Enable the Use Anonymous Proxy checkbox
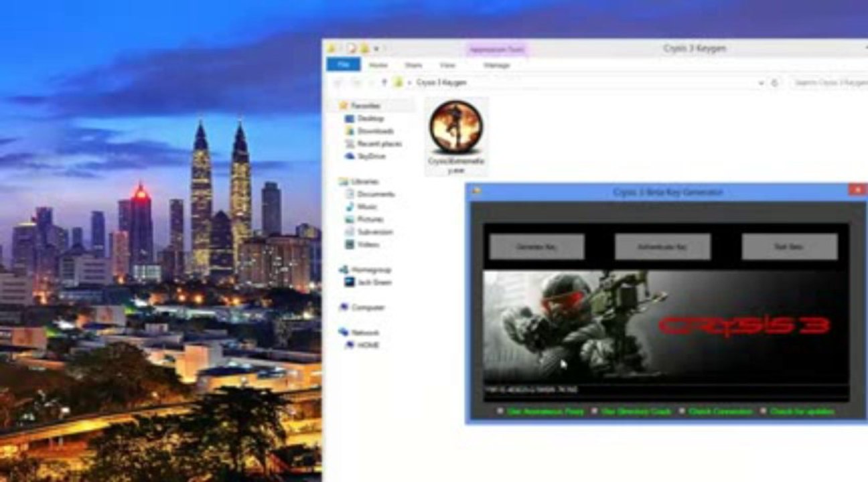 [500, 411]
